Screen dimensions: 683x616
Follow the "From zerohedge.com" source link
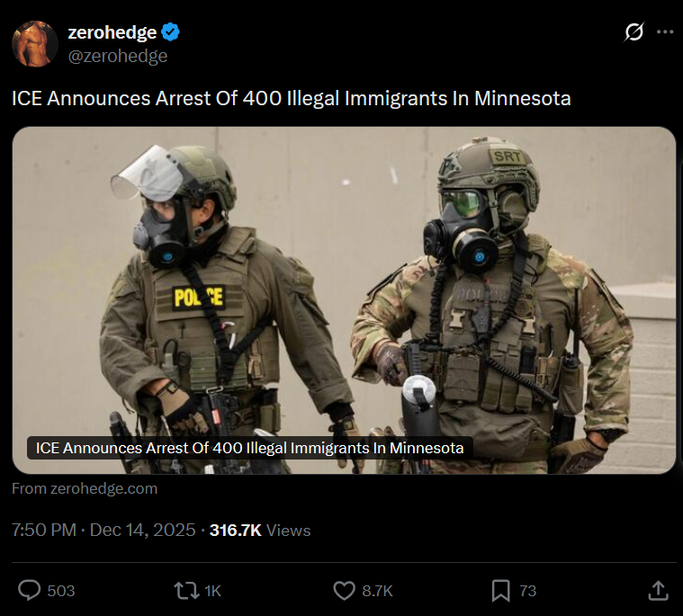click(x=85, y=488)
